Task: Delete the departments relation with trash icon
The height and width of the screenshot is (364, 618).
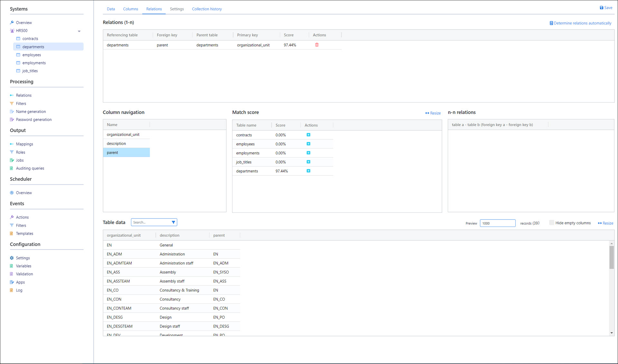Action: point(317,45)
